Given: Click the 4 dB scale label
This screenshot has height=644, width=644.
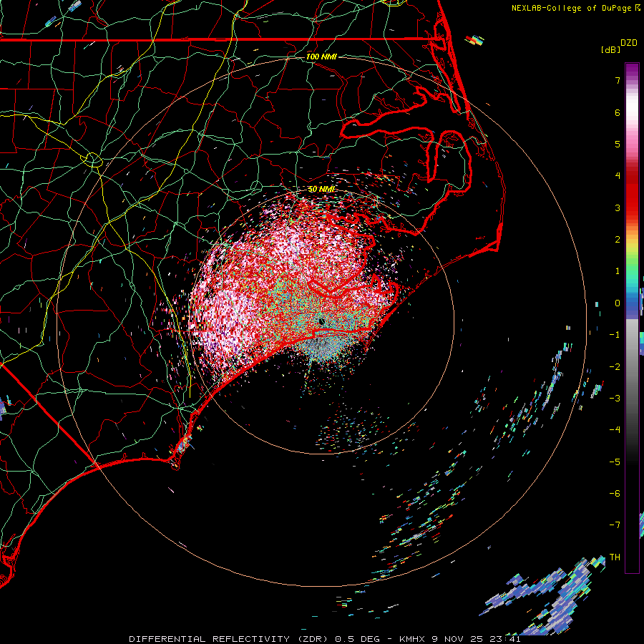Looking at the screenshot, I should click(x=618, y=176).
